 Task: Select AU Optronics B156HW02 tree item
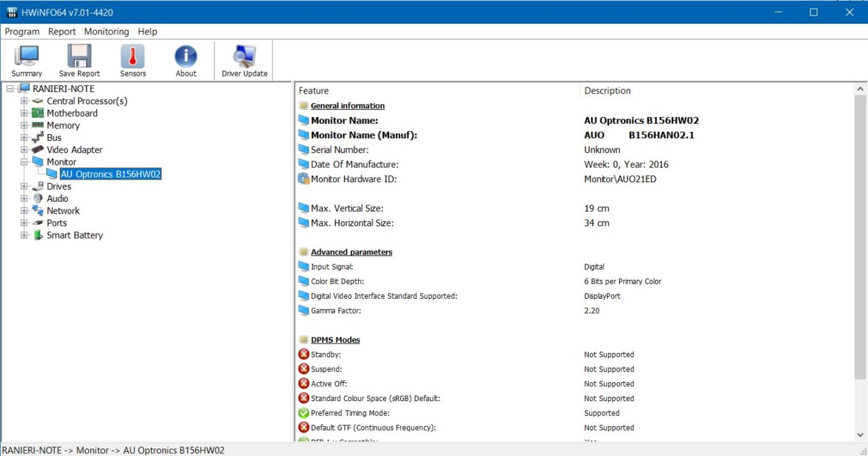click(111, 174)
